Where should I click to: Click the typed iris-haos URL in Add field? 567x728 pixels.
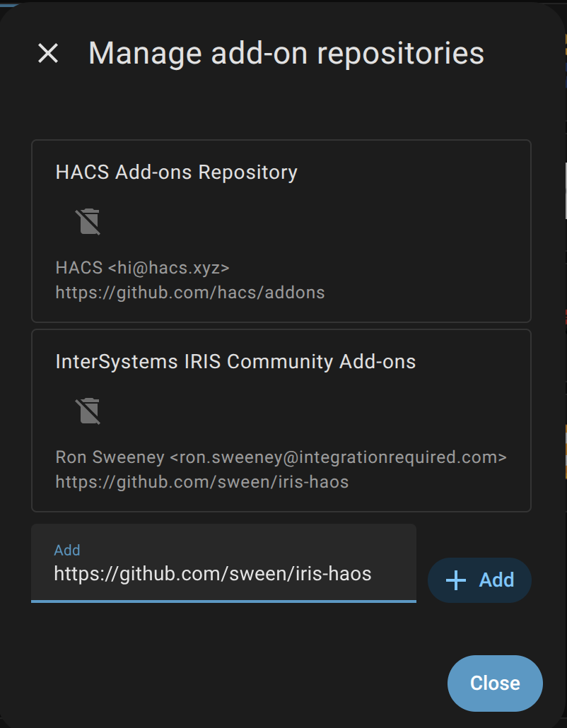212,574
